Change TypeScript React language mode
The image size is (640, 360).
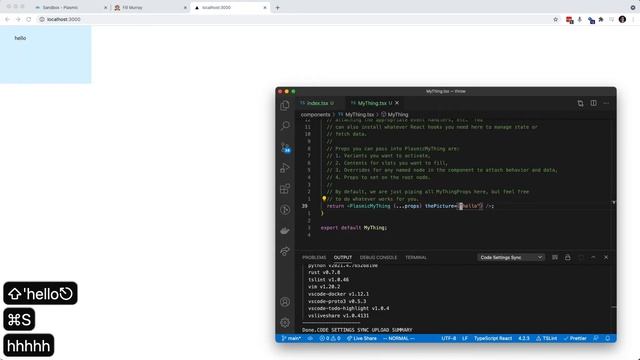pos(493,338)
